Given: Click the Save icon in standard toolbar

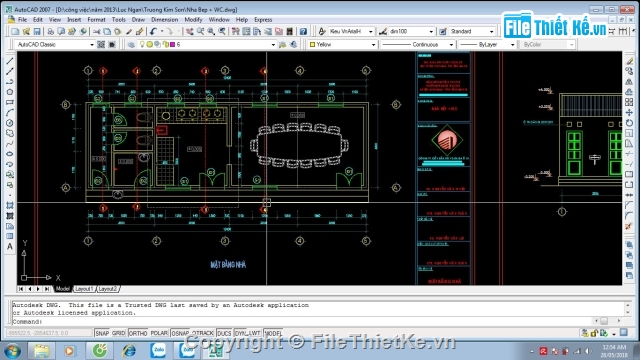Looking at the screenshot, I should (37, 31).
